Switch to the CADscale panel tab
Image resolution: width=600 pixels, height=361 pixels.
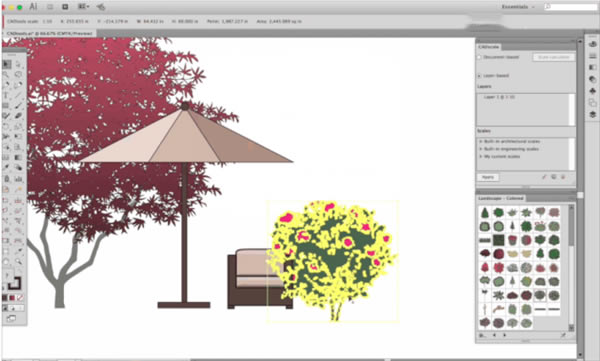[489, 47]
